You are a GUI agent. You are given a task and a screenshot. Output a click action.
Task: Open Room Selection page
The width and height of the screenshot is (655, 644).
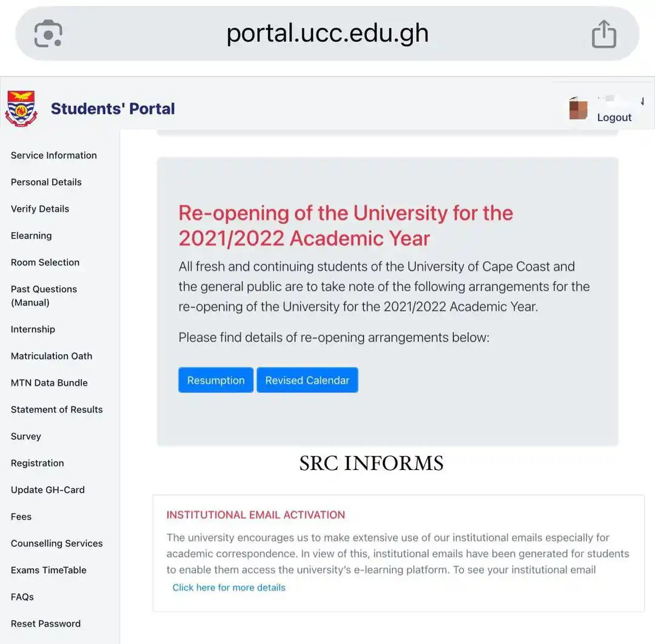[45, 262]
